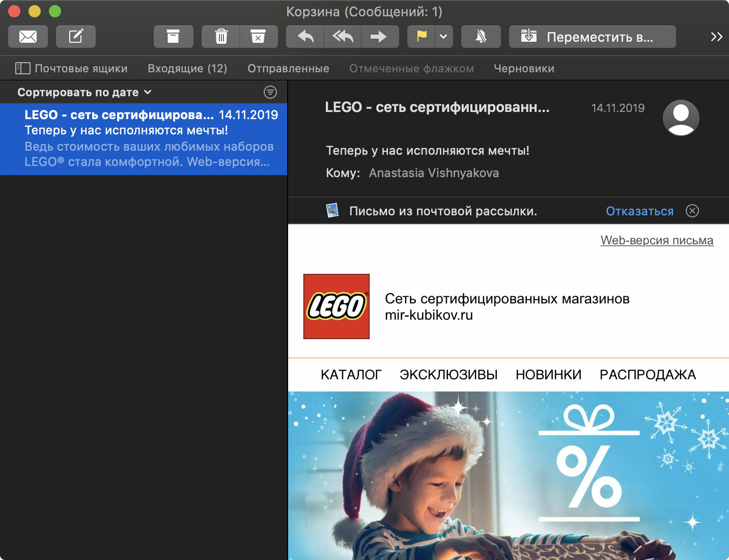Forward the message with right arrow

click(x=380, y=37)
